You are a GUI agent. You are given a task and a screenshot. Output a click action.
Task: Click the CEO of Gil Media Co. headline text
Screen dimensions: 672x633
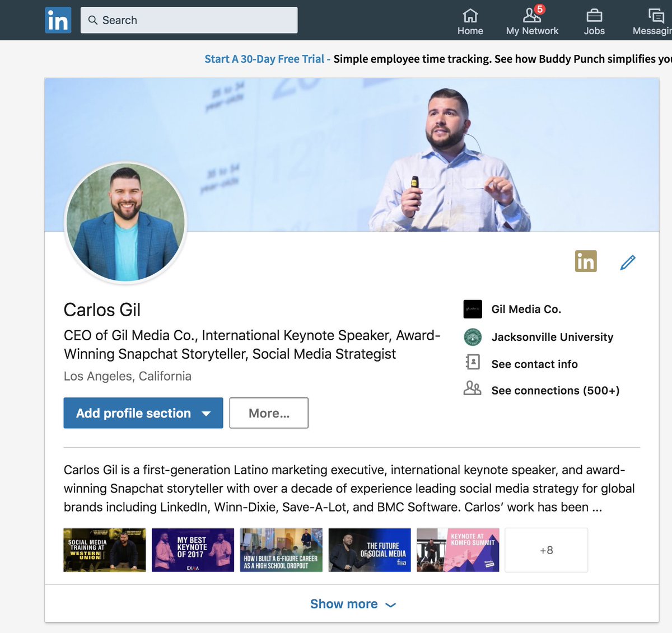[x=252, y=345]
